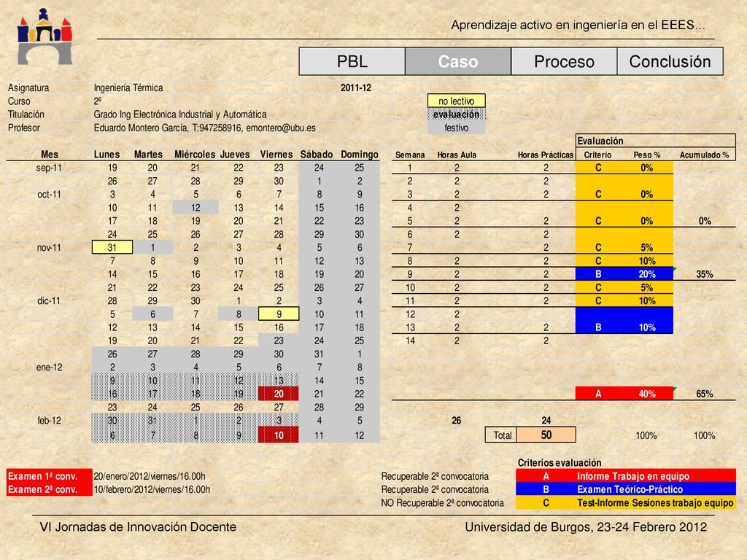Select the '20%' weight in the blue row
This screenshot has width=747, height=560.
647,274
